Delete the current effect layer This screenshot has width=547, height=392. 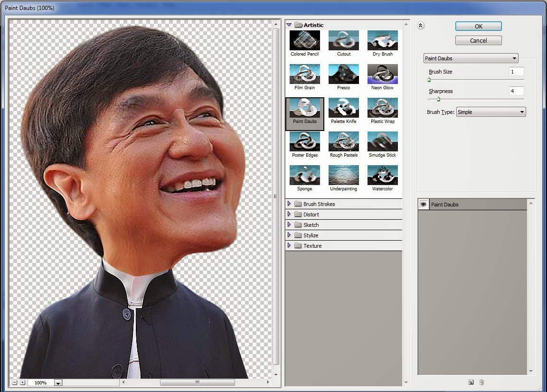pos(481,382)
